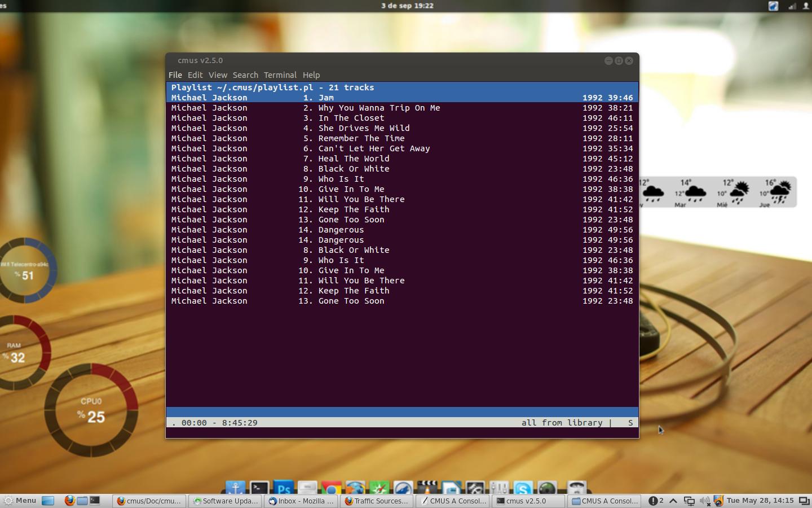The width and height of the screenshot is (812, 508).
Task: Click the Google Chrome dock icon
Action: (x=332, y=489)
